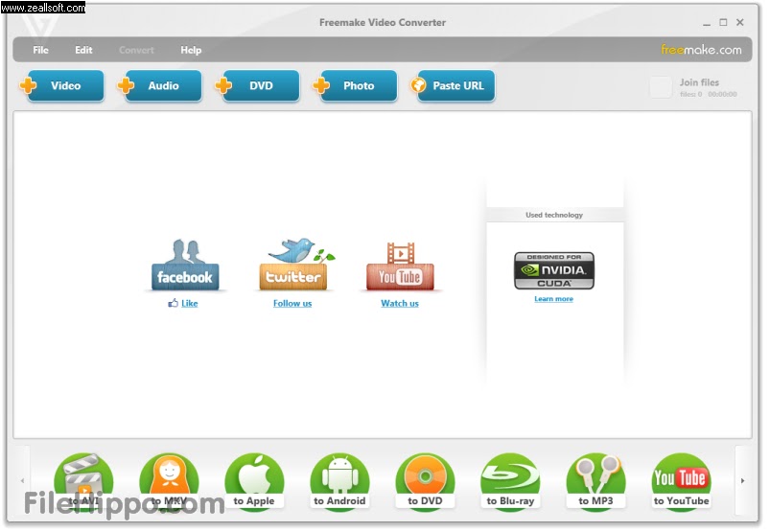Add a video file with Video button
Screen dimensions: 770x532
click(x=62, y=86)
